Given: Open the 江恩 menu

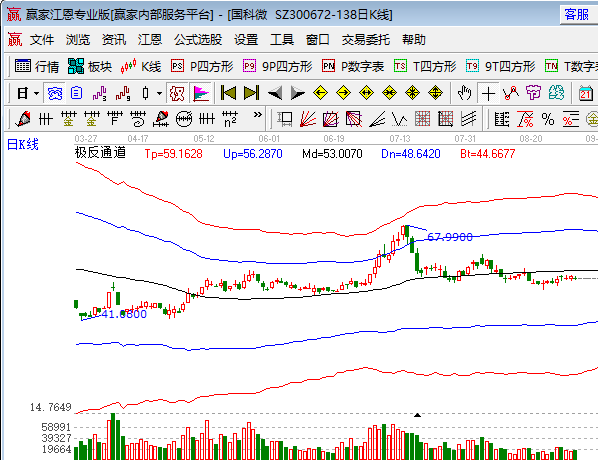Looking at the screenshot, I should coord(150,40).
